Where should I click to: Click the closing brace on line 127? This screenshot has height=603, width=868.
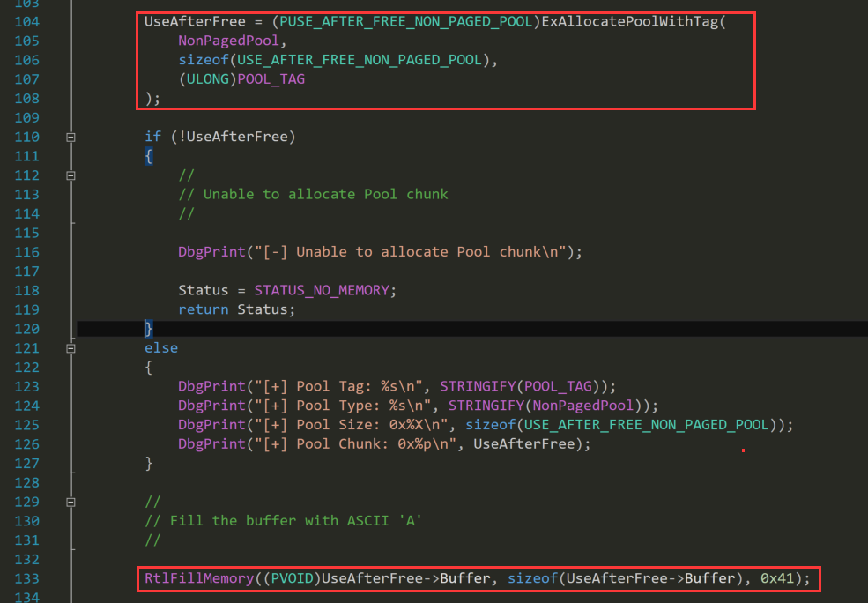click(x=148, y=464)
